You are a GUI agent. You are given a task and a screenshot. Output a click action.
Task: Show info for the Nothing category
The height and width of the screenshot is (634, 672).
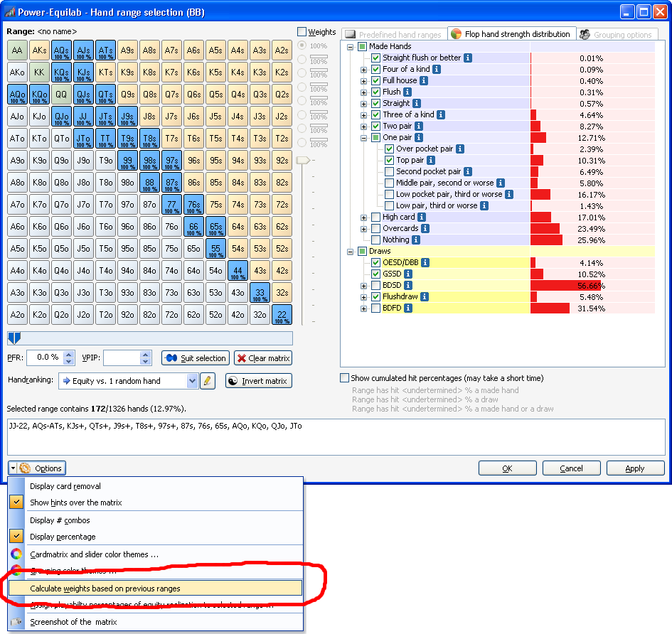coord(416,240)
